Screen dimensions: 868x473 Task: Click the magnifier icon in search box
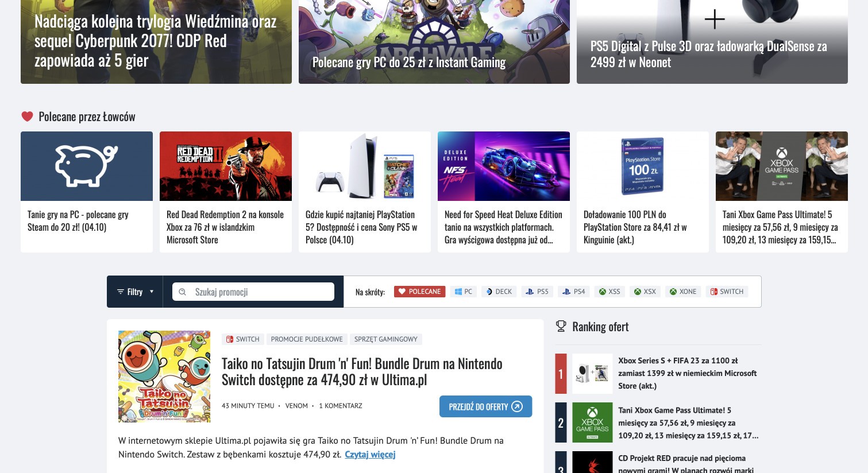(183, 292)
